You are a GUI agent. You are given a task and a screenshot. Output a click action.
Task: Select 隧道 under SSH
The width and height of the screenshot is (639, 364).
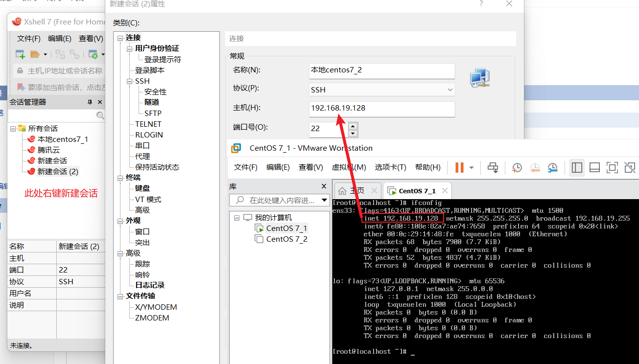coord(152,102)
